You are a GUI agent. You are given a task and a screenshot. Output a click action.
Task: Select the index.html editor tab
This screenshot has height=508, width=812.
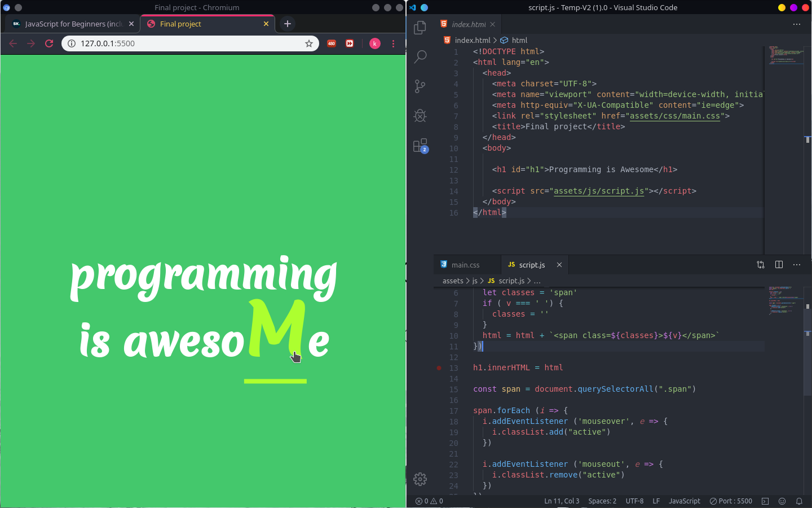[468, 24]
